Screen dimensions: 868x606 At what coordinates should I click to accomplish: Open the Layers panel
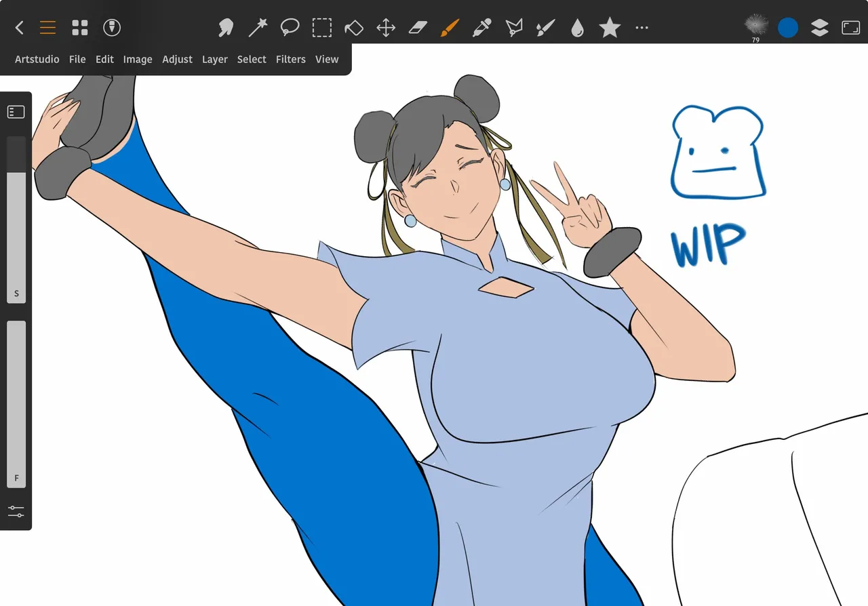pyautogui.click(x=819, y=28)
